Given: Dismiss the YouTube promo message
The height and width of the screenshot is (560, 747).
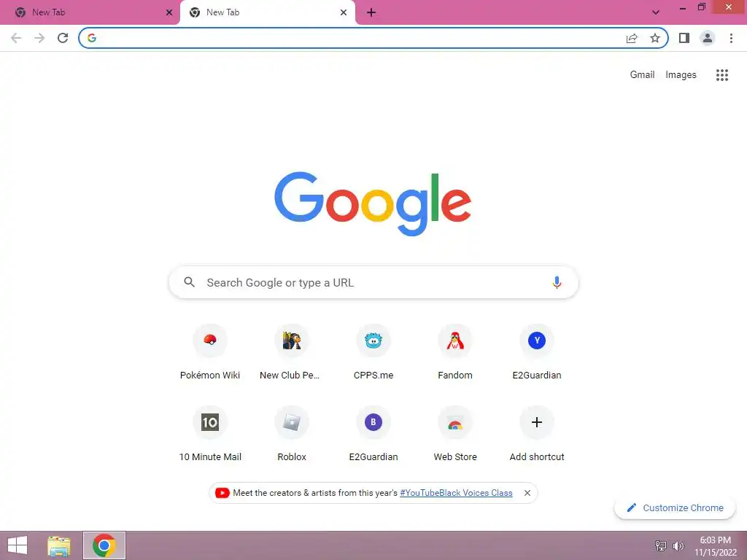Looking at the screenshot, I should coord(527,493).
